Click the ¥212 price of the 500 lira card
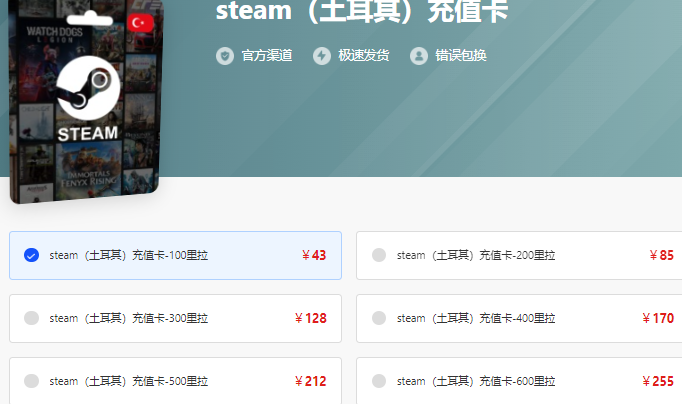 click(310, 381)
